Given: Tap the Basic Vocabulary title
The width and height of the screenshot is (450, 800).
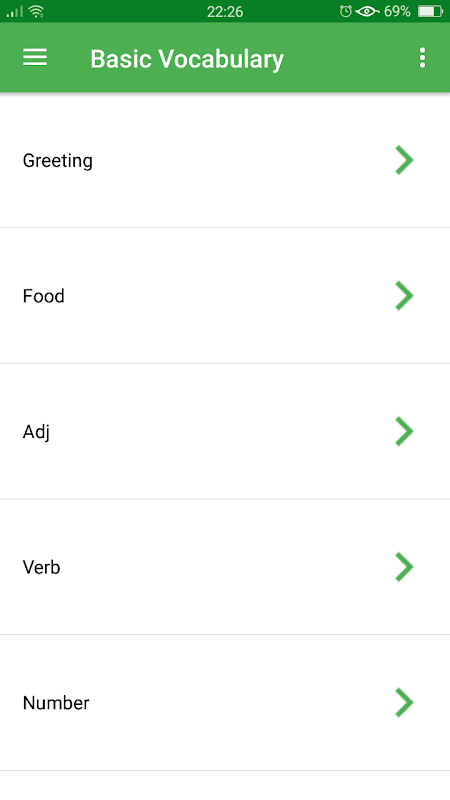Looking at the screenshot, I should pos(187,59).
